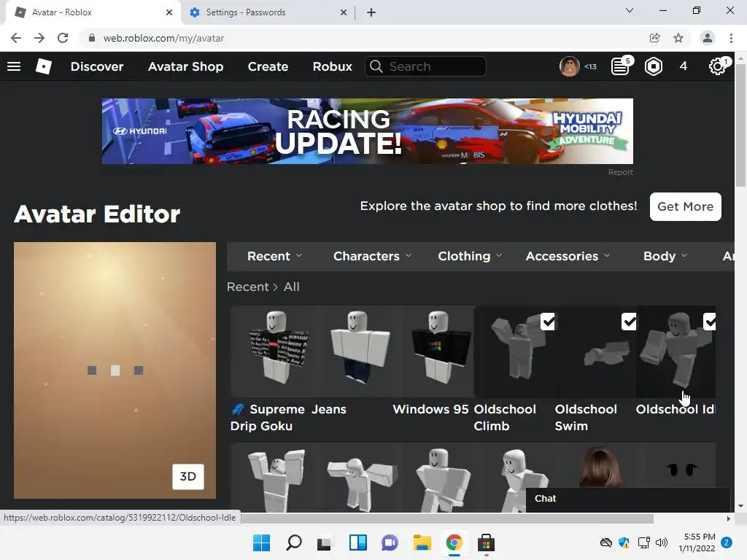
Task: Open Avatar Shop in the navigation bar
Action: 185,66
